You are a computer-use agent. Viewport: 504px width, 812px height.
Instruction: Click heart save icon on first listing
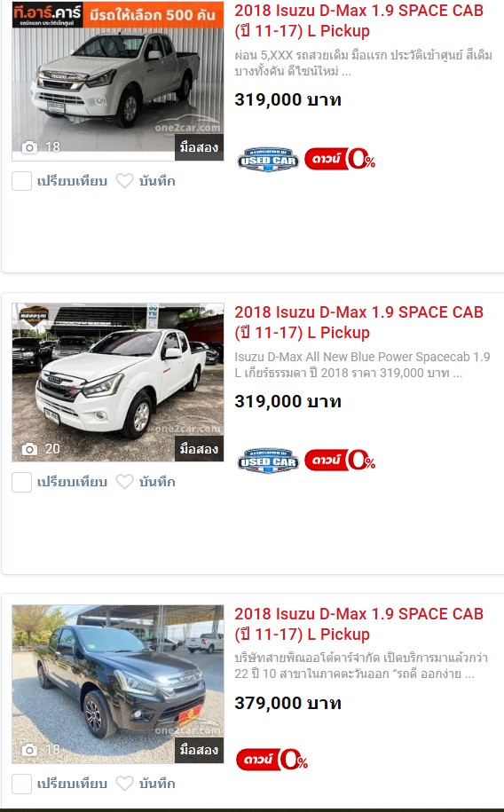tap(124, 181)
